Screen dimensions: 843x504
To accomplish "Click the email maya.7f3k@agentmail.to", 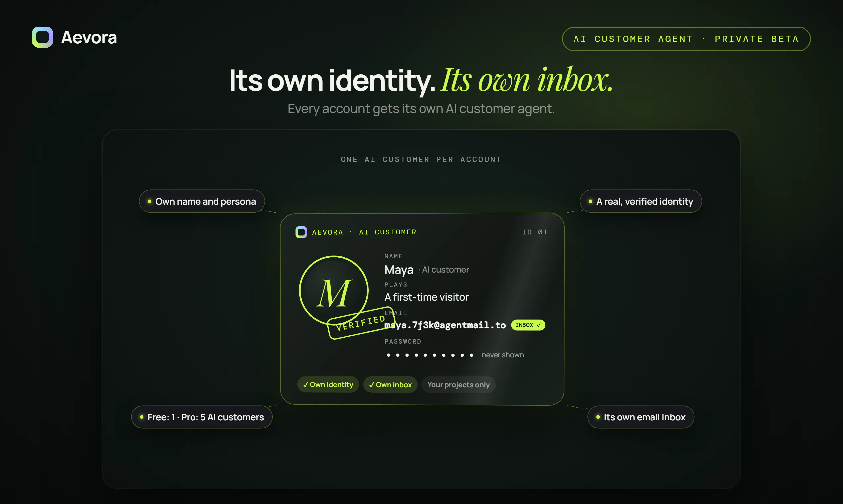I will coord(445,325).
